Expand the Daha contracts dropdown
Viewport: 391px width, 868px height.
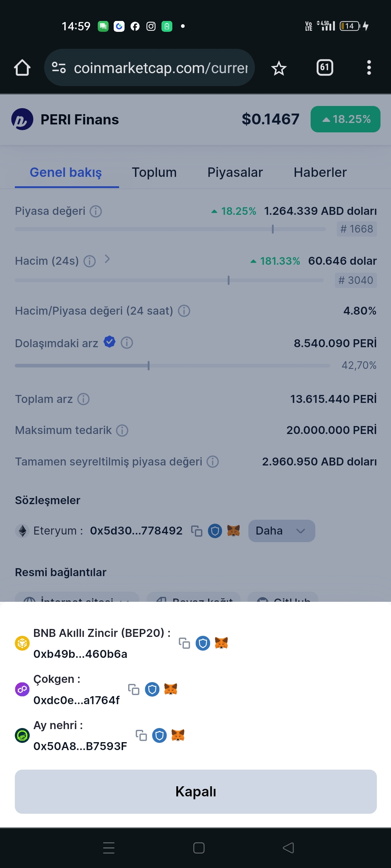click(282, 531)
